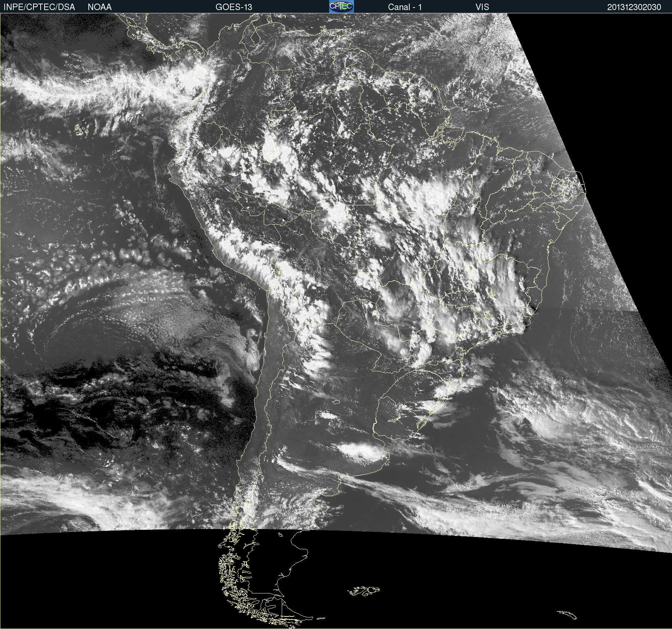Click the NOAA label in header
This screenshot has height=629, width=672.
(x=100, y=7)
